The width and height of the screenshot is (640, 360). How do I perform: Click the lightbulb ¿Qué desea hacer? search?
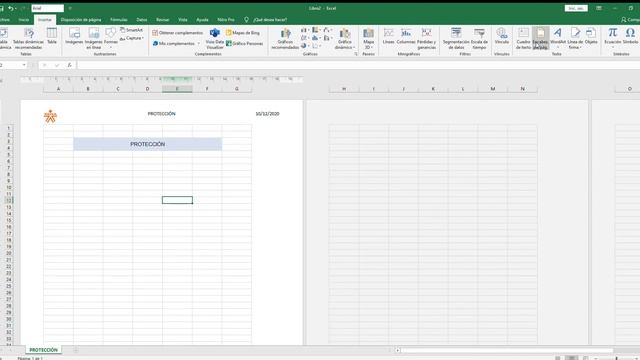tap(266, 20)
